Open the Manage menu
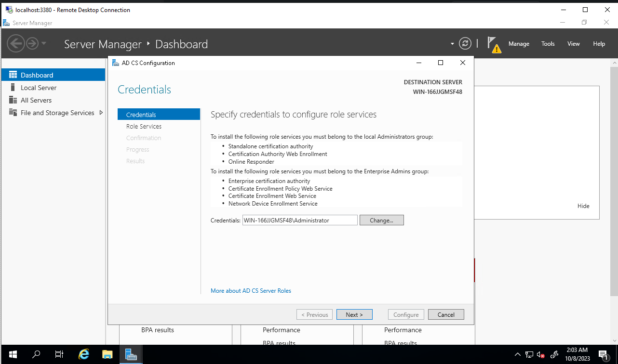Viewport: 618px width, 364px height. point(519,44)
